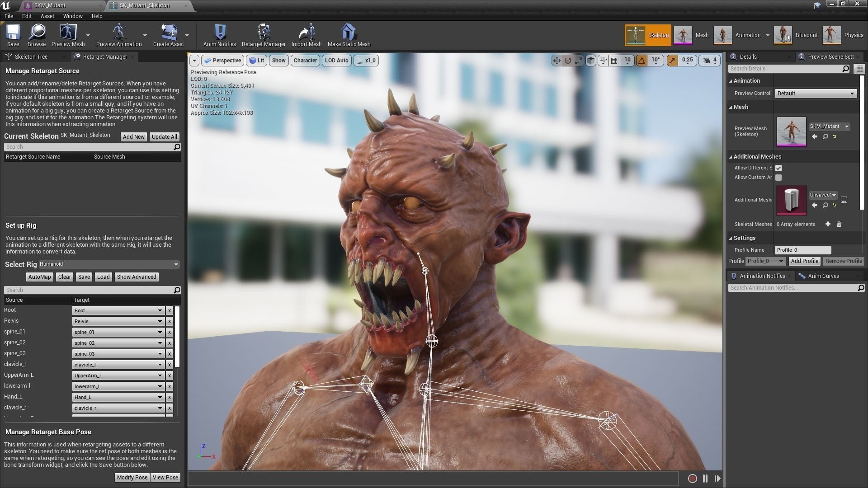The width and height of the screenshot is (868, 488).
Task: Open the File menu
Action: click(x=9, y=16)
